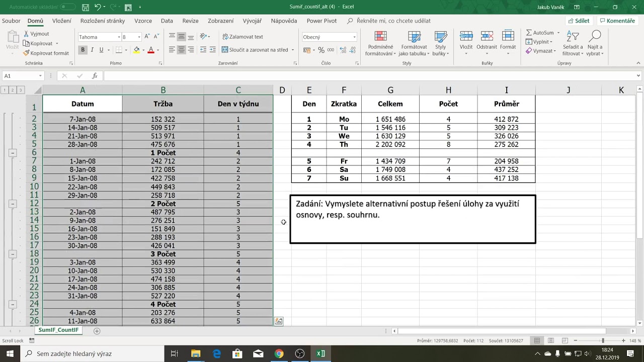Open Format as Table (Formátovat jako tabulku)
644x362 pixels.
click(x=414, y=44)
